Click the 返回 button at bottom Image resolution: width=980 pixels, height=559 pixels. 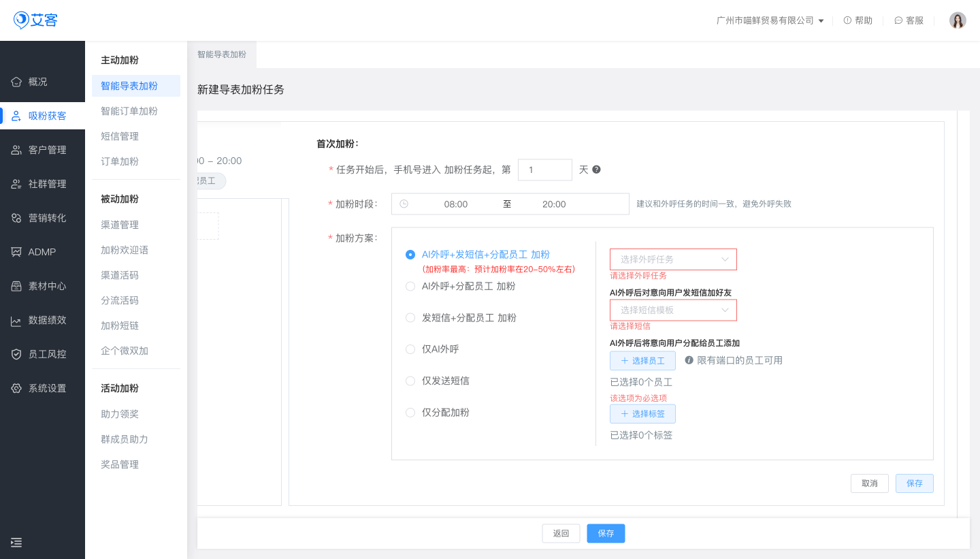tap(561, 534)
